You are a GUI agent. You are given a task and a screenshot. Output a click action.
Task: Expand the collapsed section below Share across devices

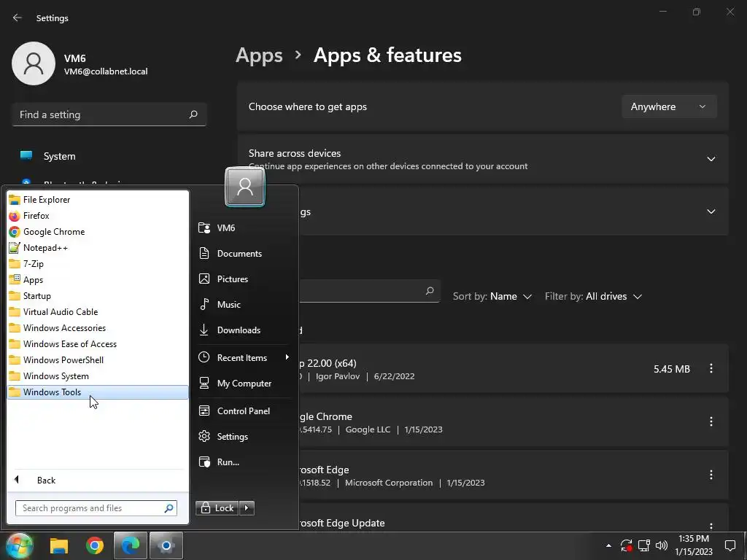(x=711, y=211)
